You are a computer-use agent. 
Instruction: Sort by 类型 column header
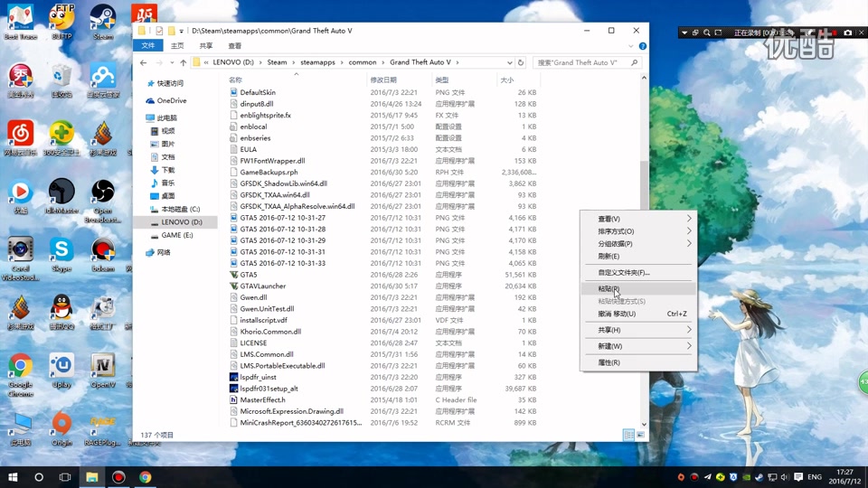point(464,80)
